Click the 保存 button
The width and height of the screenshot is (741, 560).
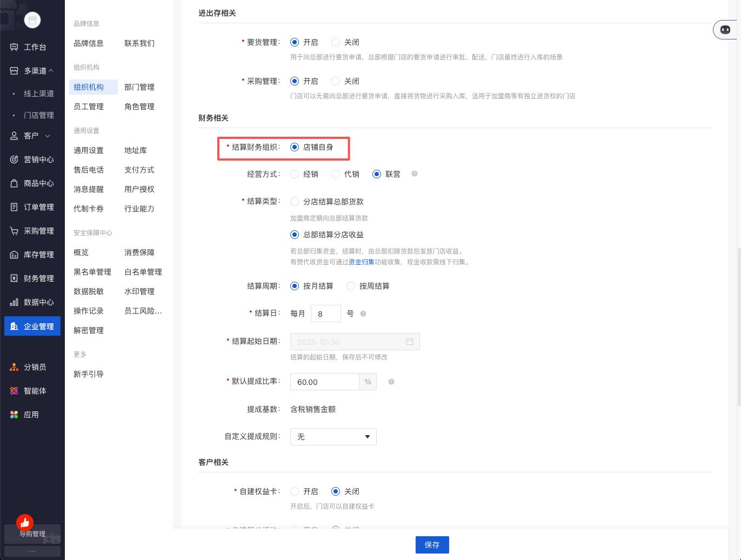[432, 545]
